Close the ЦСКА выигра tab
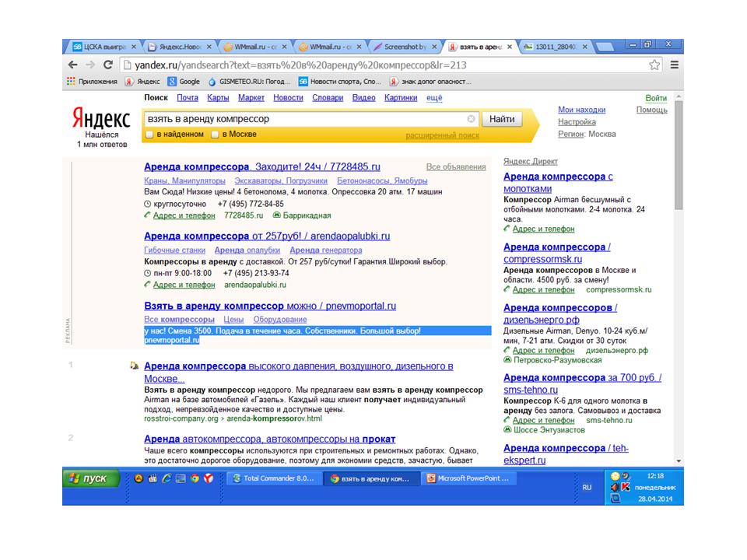The image size is (747, 560). [134, 47]
